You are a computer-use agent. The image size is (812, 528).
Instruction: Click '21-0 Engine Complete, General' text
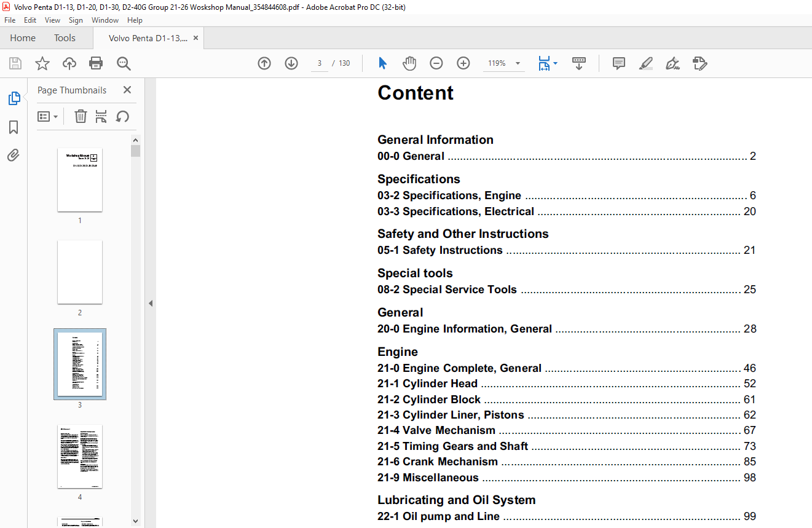460,368
